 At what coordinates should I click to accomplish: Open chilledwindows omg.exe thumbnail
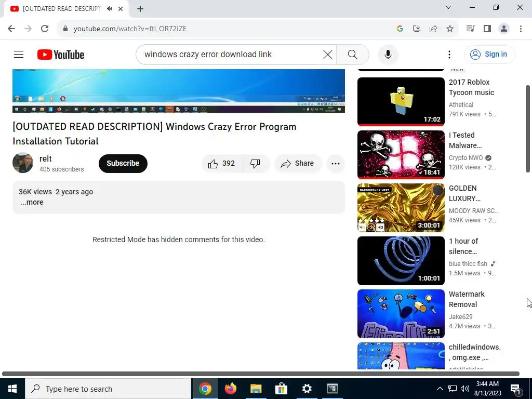pos(401,355)
